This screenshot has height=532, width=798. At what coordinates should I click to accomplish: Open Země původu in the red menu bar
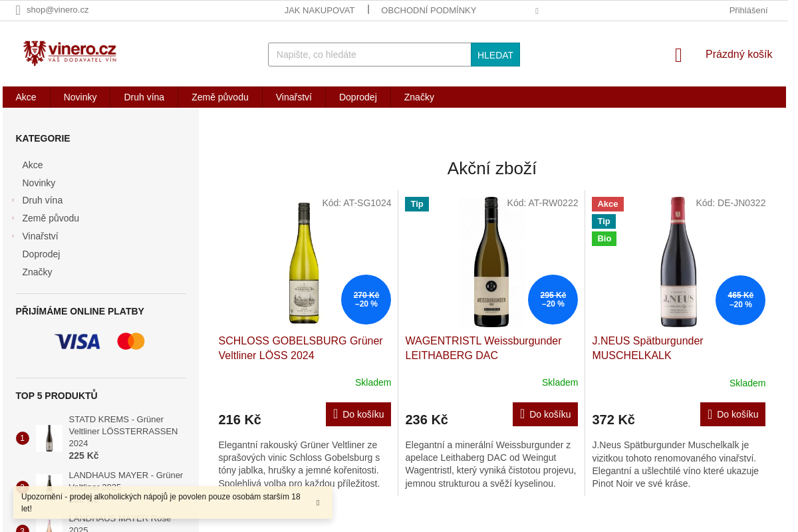tap(220, 97)
